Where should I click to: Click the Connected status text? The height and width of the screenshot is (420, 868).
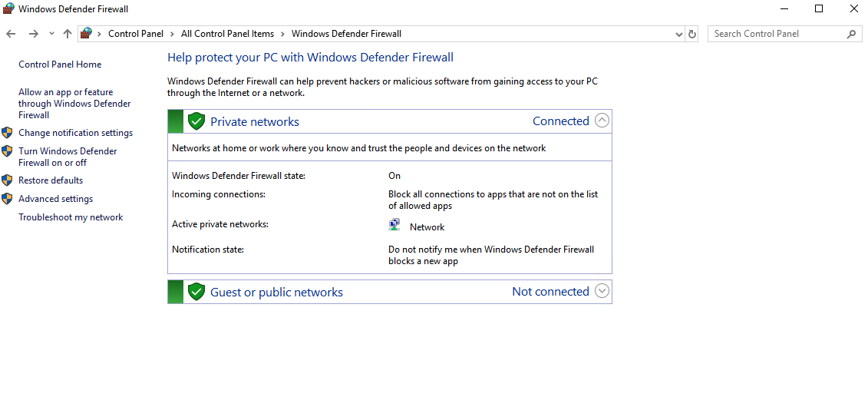[561, 121]
